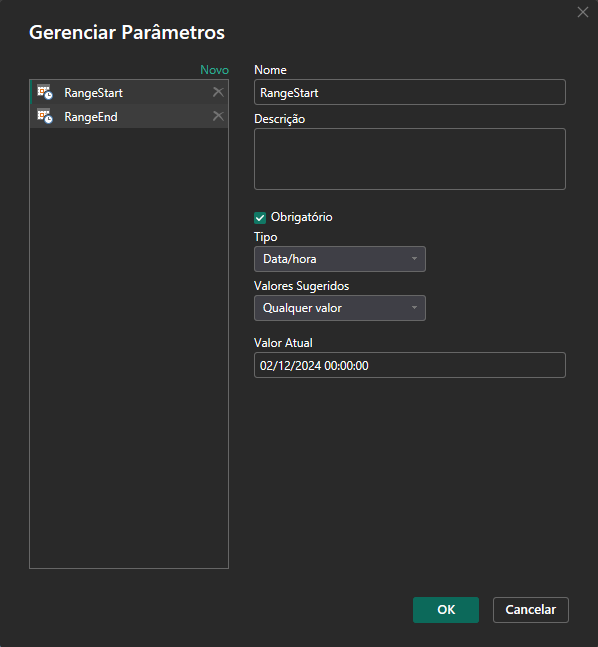This screenshot has width=598, height=647.
Task: Uncheck the Obrigatório checkbox
Action: click(x=260, y=217)
